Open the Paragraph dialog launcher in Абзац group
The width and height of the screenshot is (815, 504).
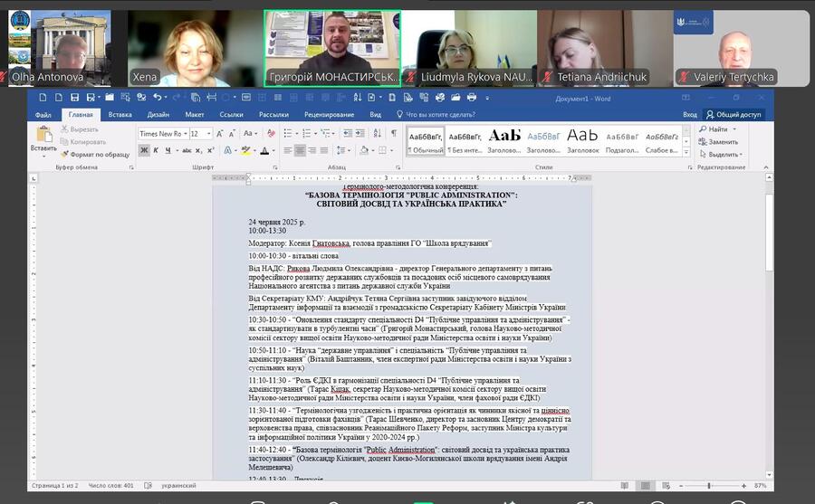click(398, 167)
